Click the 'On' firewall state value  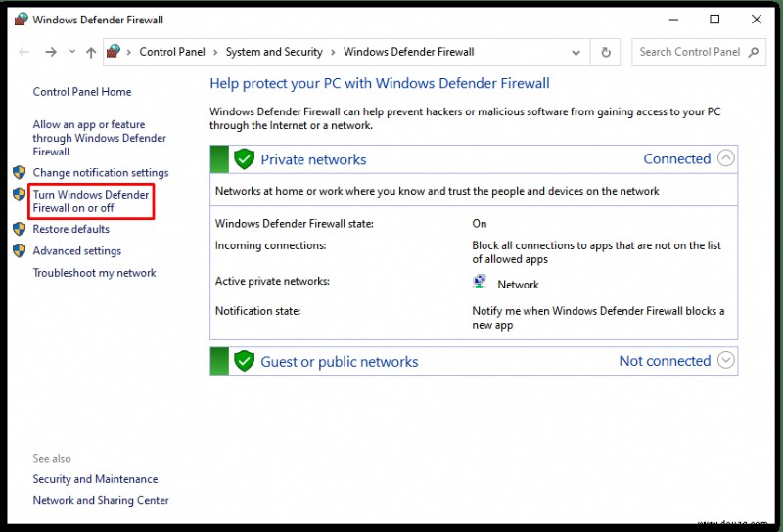point(480,224)
